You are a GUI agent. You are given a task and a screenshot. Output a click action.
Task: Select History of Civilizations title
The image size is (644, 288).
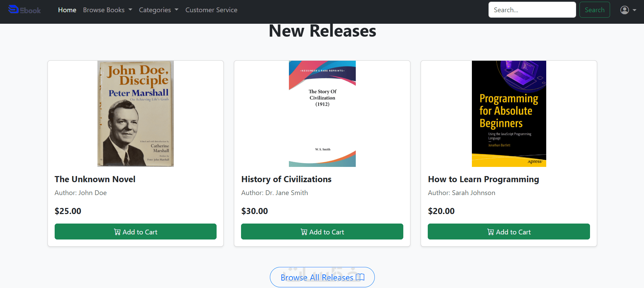pos(286,179)
